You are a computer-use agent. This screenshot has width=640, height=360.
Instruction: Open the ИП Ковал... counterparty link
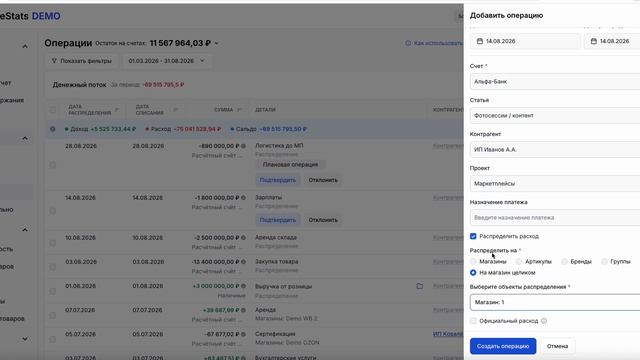point(448,334)
